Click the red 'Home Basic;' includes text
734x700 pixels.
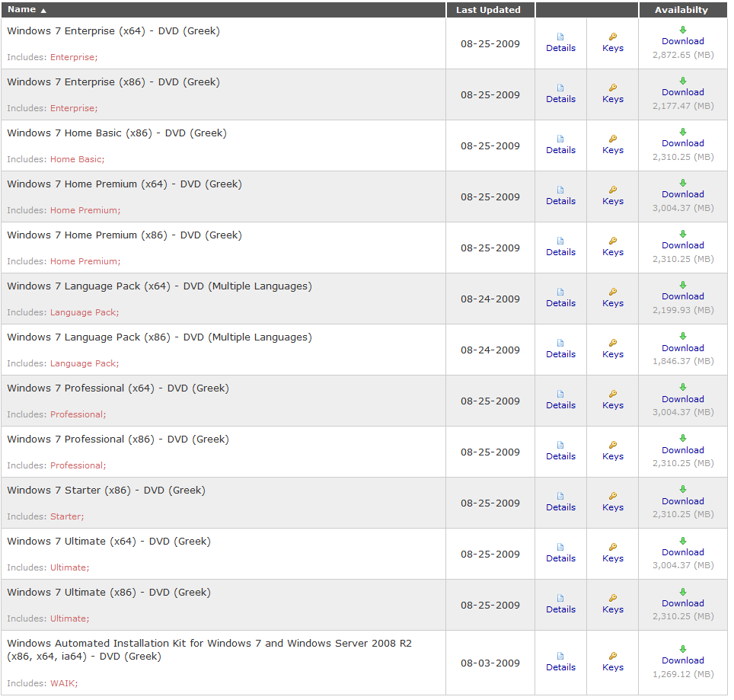(x=77, y=159)
